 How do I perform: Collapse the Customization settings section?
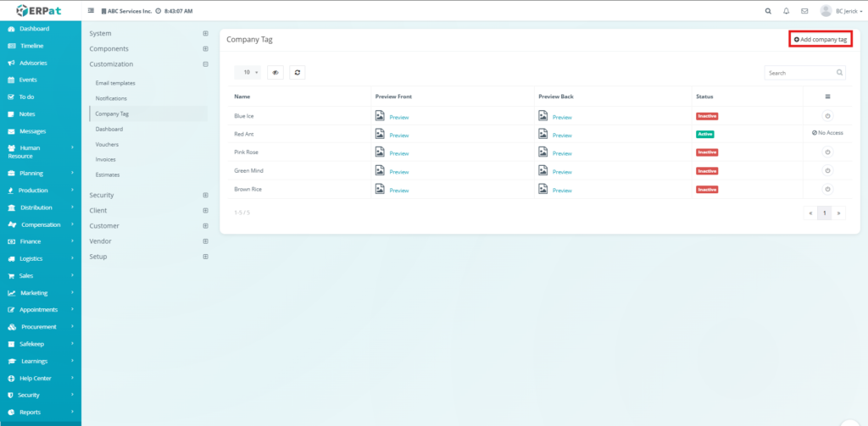(205, 64)
